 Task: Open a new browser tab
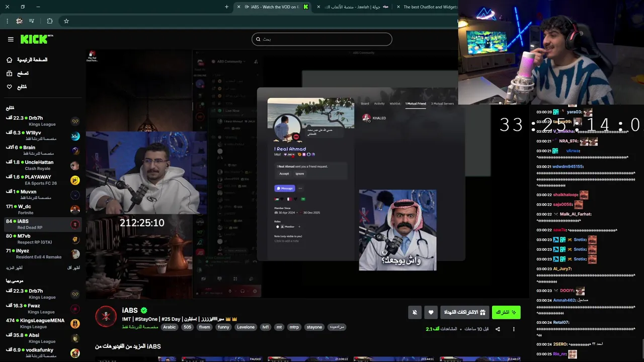(226, 7)
